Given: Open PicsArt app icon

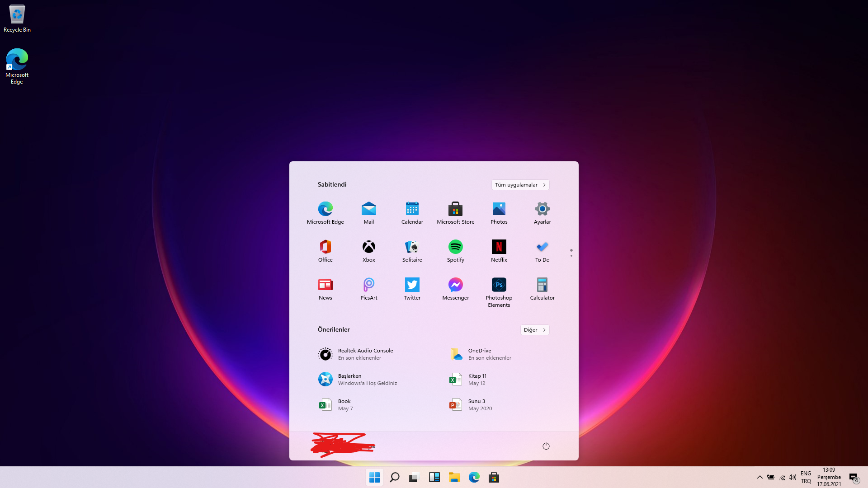Looking at the screenshot, I should 368,285.
